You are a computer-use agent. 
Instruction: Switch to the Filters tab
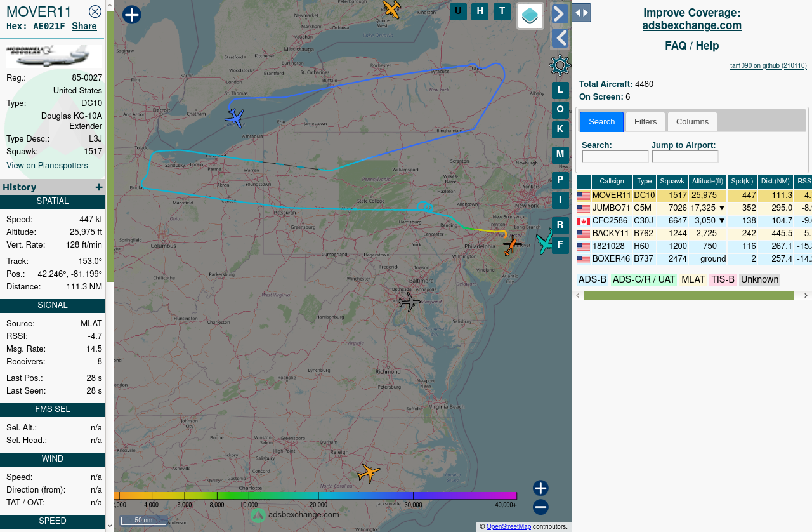tap(645, 122)
